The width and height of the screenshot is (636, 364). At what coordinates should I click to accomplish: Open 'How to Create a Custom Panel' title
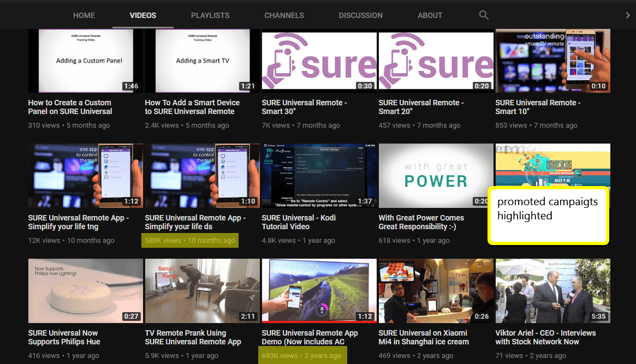pos(70,107)
